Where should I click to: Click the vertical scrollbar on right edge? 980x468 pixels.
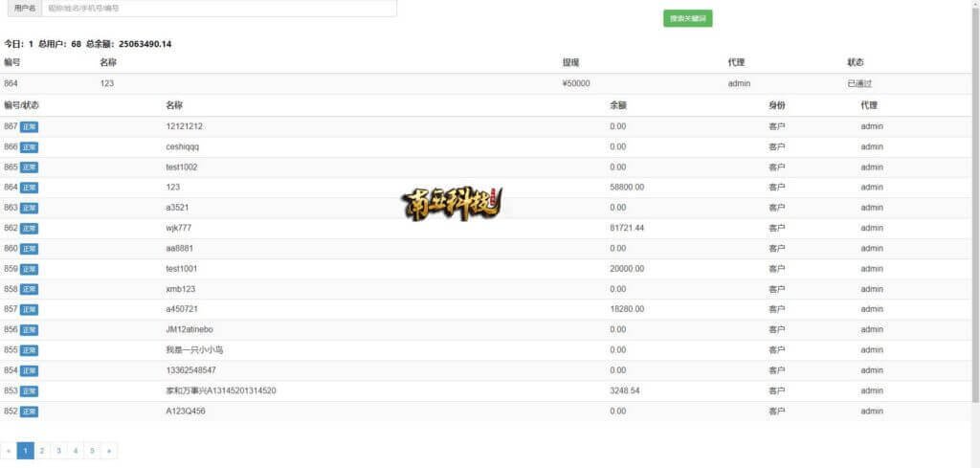click(x=974, y=191)
